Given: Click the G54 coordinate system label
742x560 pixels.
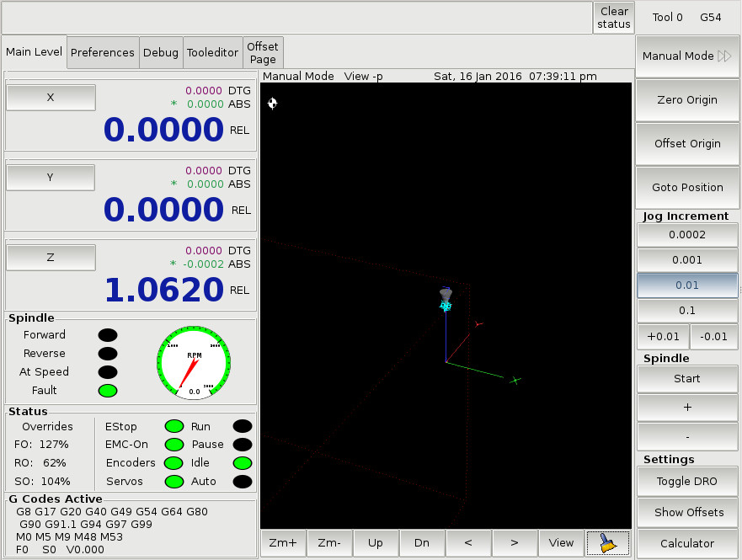Looking at the screenshot, I should pos(710,18).
